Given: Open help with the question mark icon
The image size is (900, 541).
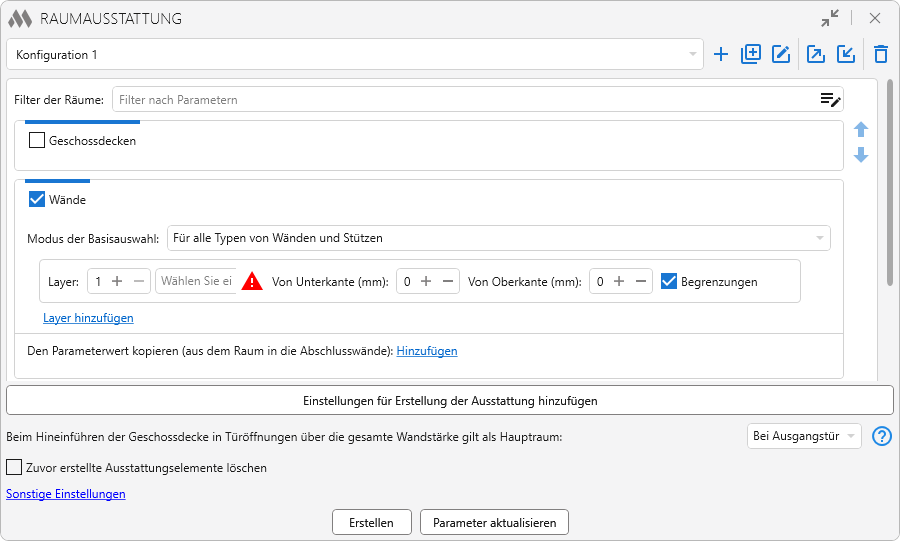Looking at the screenshot, I should 882,436.
